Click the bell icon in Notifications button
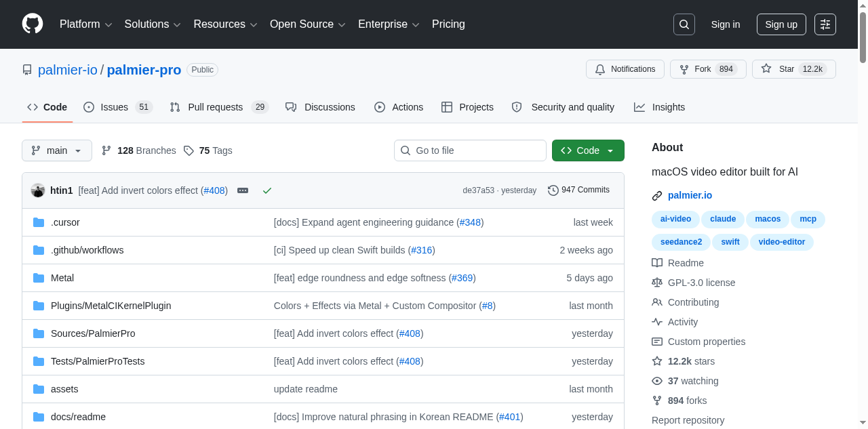 [600, 69]
